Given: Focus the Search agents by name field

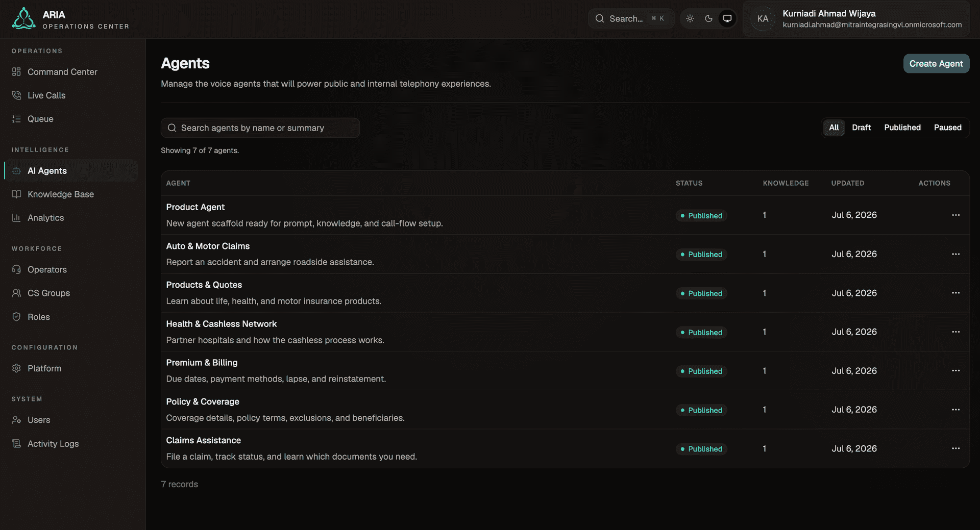Looking at the screenshot, I should tap(260, 128).
